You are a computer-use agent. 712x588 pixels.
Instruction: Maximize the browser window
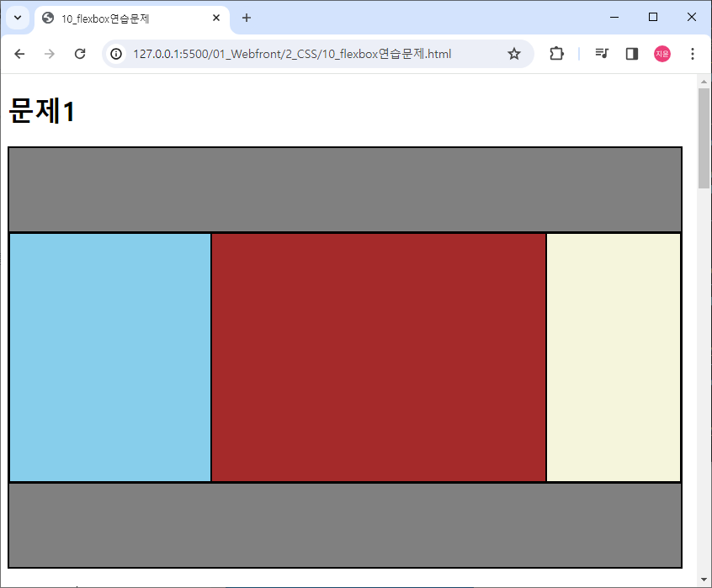click(x=653, y=17)
